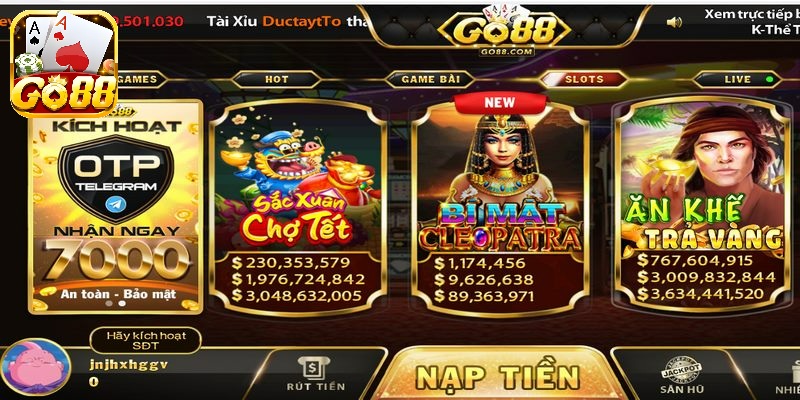The width and height of the screenshot is (800, 400).
Task: Open the Rút Tiền withdrawal icon
Action: click(x=315, y=374)
